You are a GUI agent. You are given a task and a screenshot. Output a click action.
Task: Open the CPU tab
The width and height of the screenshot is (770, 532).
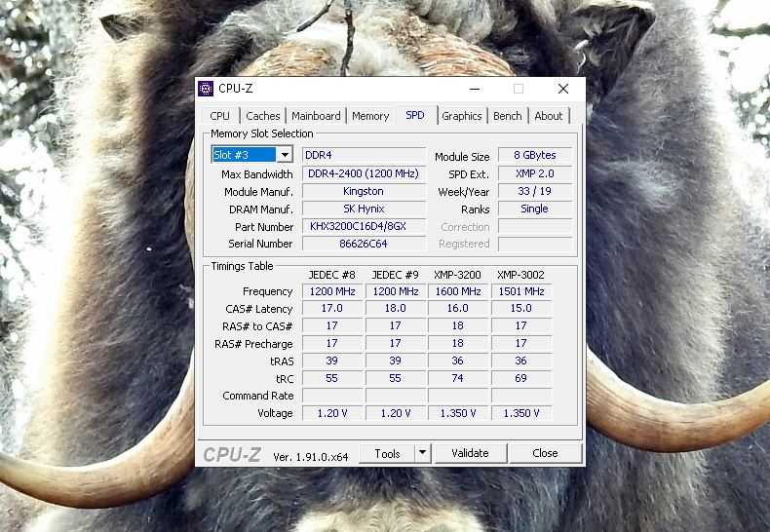tap(219, 116)
